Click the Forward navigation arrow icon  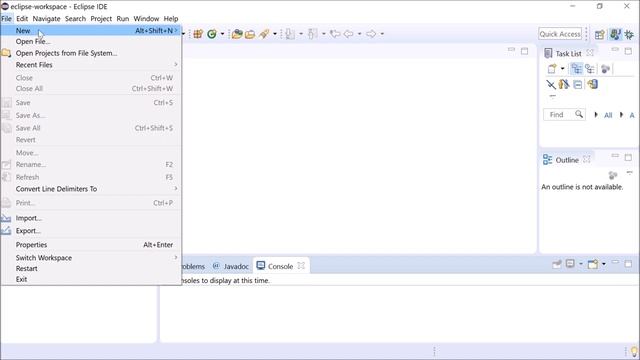pos(371,34)
